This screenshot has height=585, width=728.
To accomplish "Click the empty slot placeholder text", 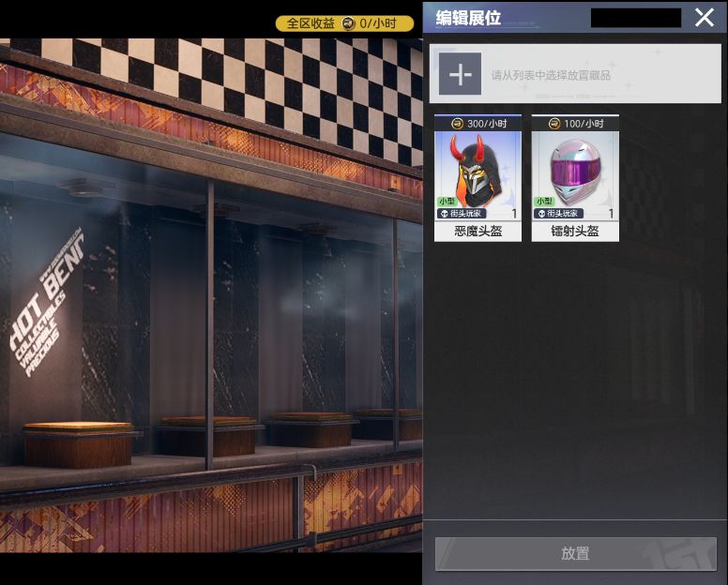I will click(551, 75).
